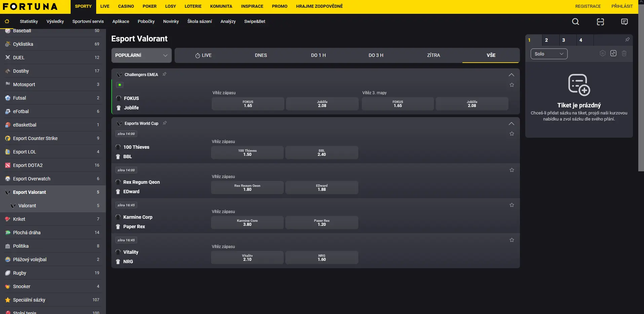Favorite the FOKUS vs Joblife match
The width and height of the screenshot is (644, 314).
tap(512, 85)
